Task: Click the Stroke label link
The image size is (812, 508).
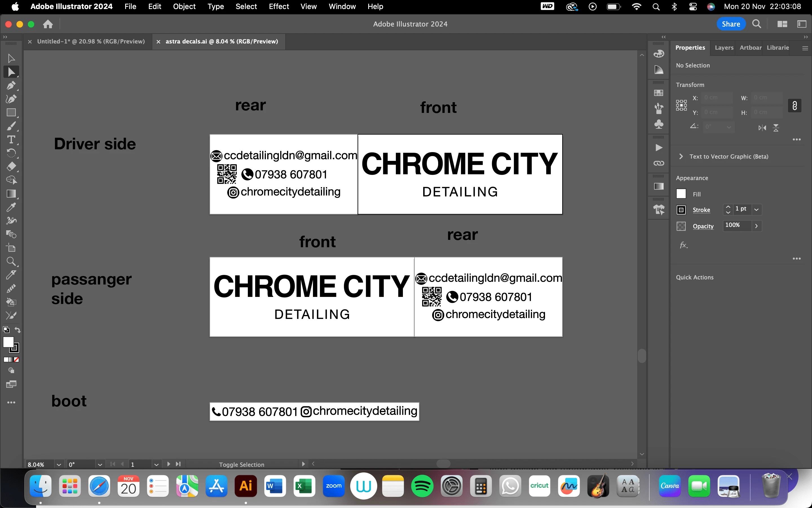Action: [701, 210]
